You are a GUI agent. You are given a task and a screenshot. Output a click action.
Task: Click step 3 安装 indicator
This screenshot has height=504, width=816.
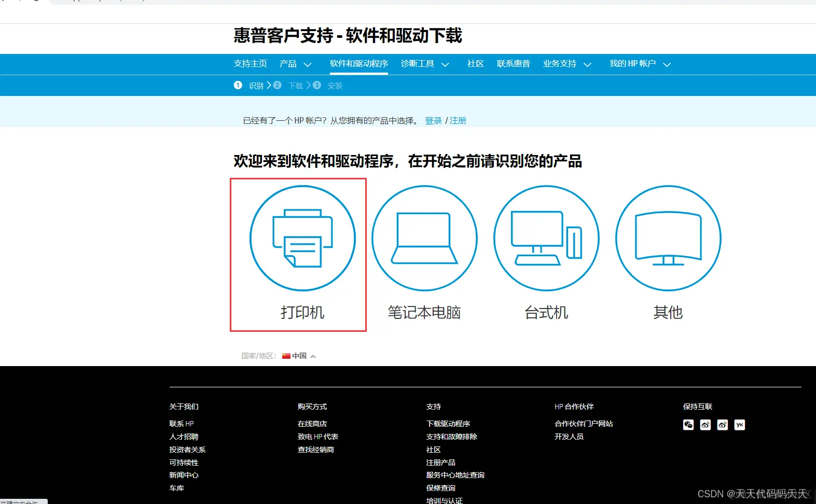pos(327,85)
